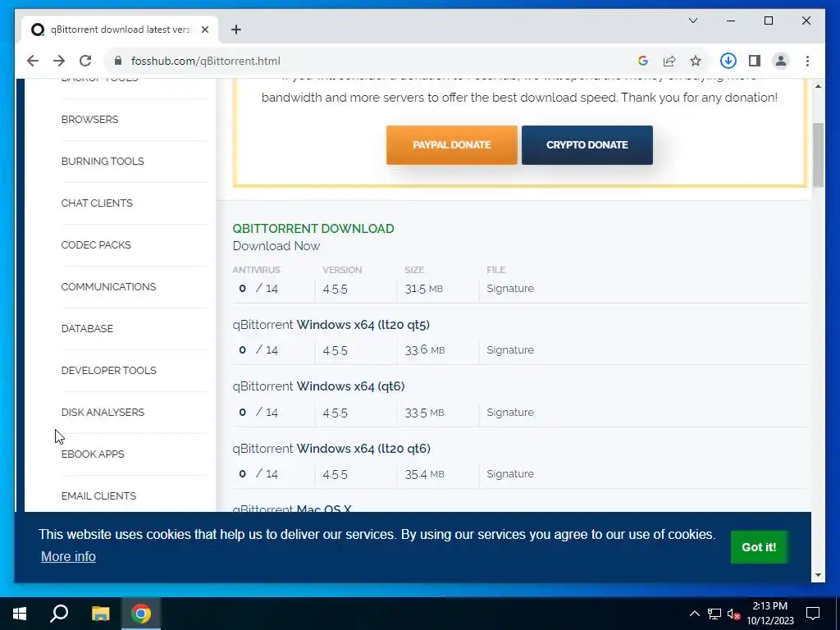Viewport: 840px width, 630px height.
Task: Accept cookies with Got it! button
Action: (x=759, y=547)
